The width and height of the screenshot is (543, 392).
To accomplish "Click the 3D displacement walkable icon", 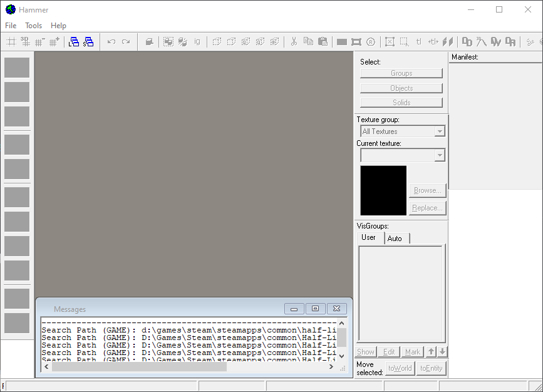I will coord(482,42).
